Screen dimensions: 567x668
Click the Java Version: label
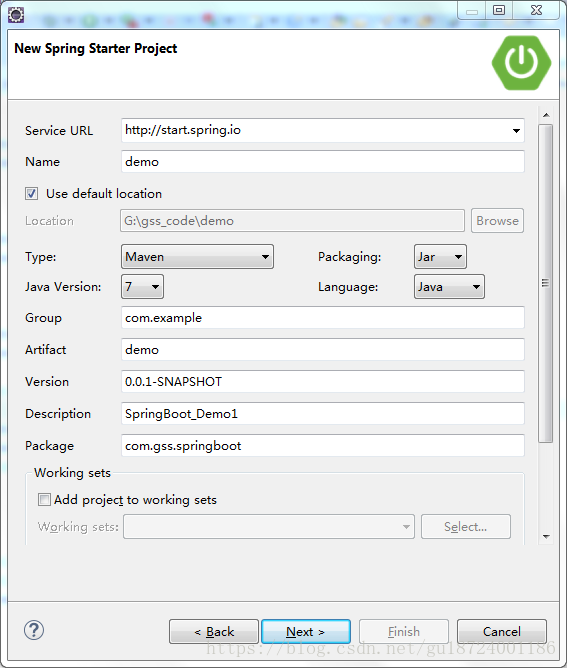63,287
